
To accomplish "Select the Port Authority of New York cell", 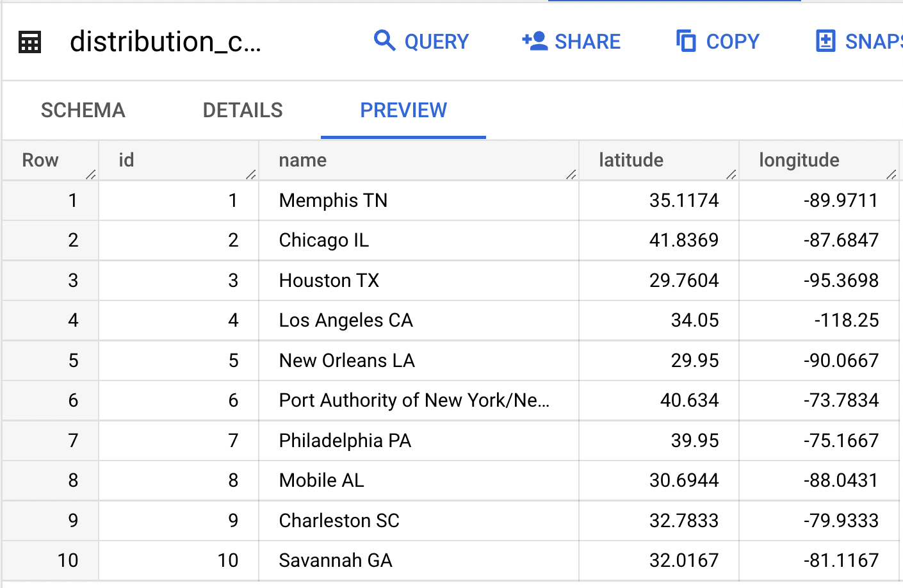I will (x=419, y=400).
